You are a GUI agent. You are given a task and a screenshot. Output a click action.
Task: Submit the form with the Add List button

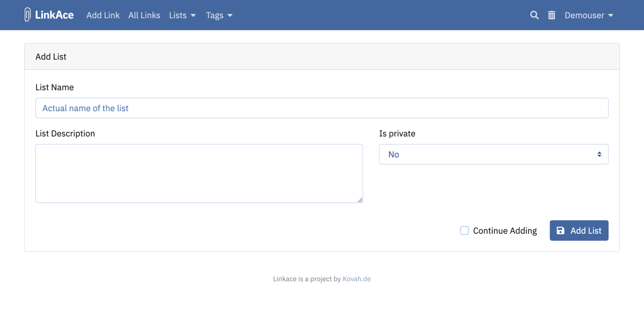point(579,230)
